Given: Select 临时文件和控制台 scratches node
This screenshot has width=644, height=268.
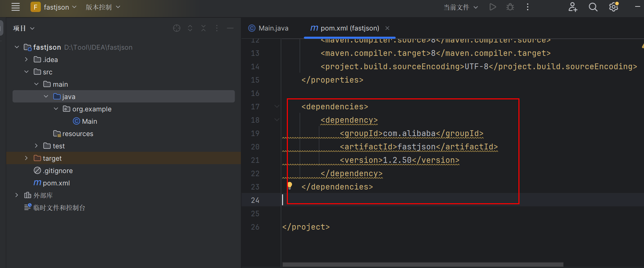Looking at the screenshot, I should click(55, 208).
